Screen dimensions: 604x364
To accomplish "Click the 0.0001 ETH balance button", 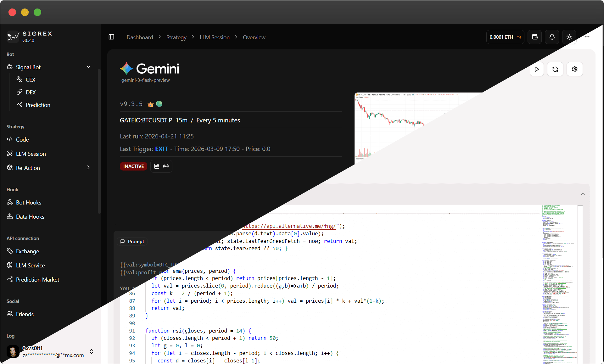I will [505, 37].
